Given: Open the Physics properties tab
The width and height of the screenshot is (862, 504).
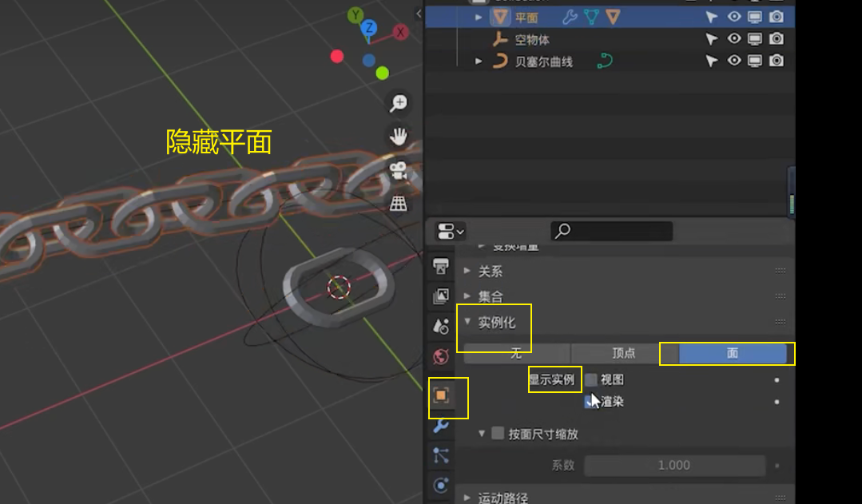Looking at the screenshot, I should (441, 486).
